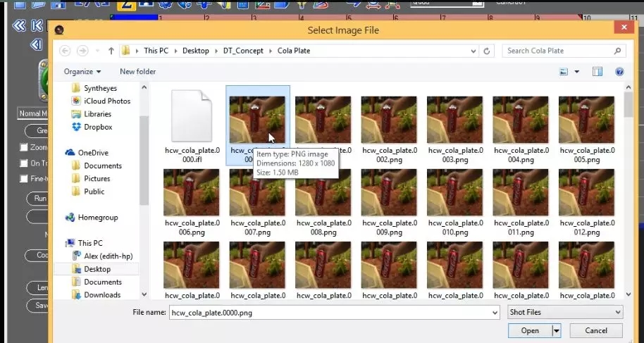The image size is (644, 343).
Task: Go up one folder level
Action: 111,51
